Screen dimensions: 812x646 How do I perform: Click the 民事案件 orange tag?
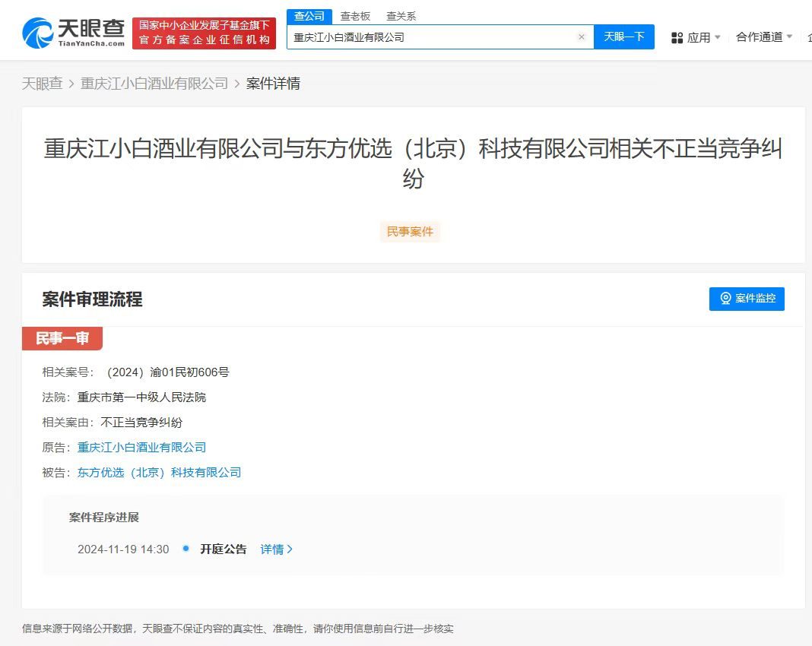pyautogui.click(x=410, y=232)
